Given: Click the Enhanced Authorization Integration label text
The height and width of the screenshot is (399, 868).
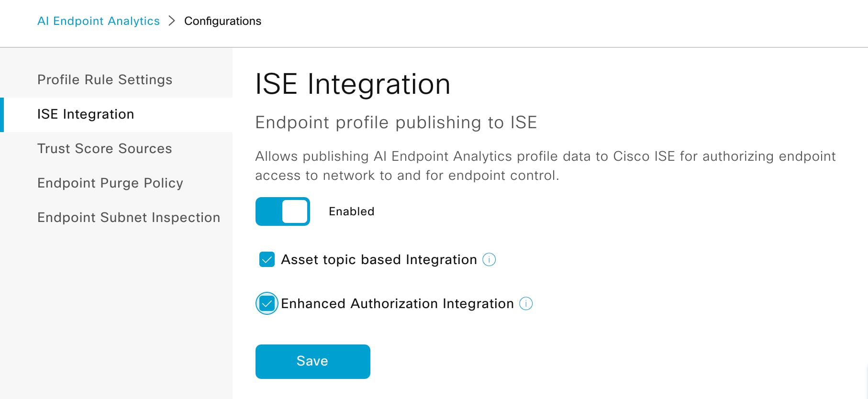Looking at the screenshot, I should pos(398,303).
